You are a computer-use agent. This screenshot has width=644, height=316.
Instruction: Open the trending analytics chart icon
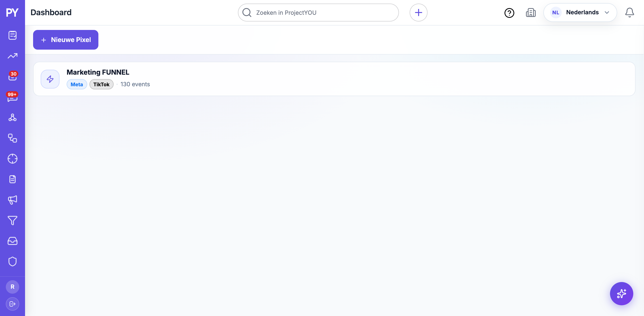click(13, 56)
